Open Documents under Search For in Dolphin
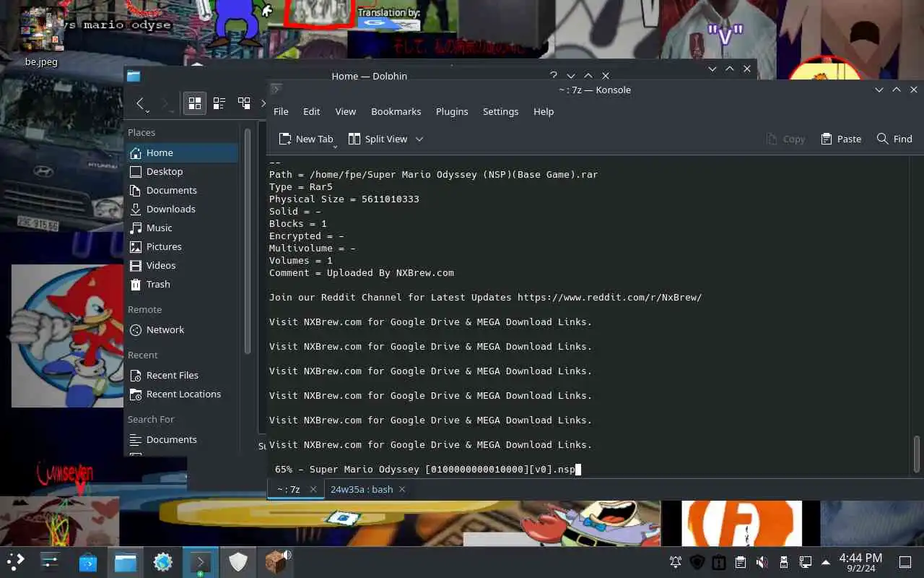924x578 pixels. pos(183,439)
